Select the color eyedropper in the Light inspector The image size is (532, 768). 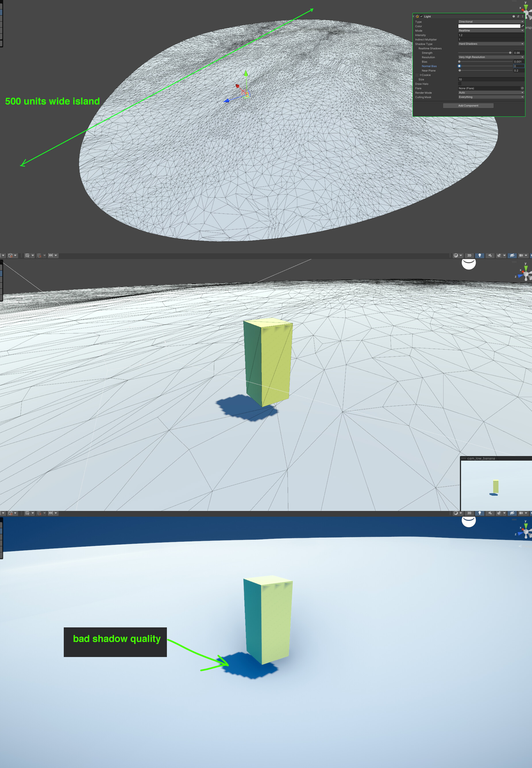click(523, 26)
